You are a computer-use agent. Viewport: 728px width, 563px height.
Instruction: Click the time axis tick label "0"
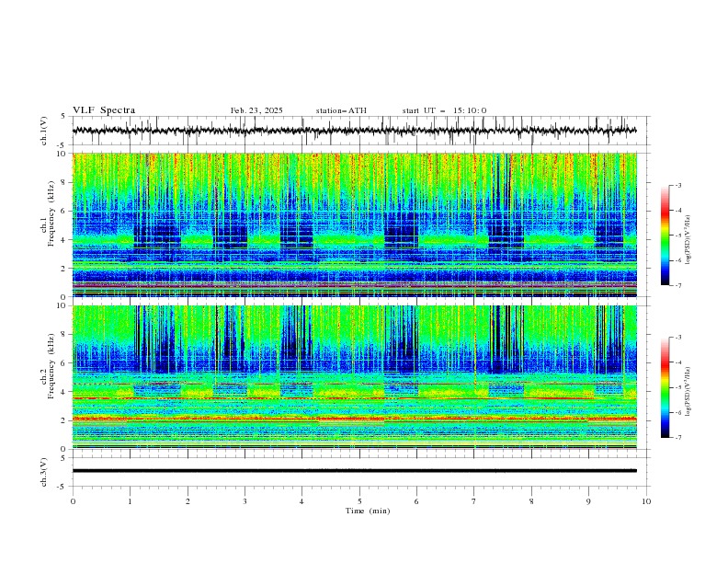(73, 501)
